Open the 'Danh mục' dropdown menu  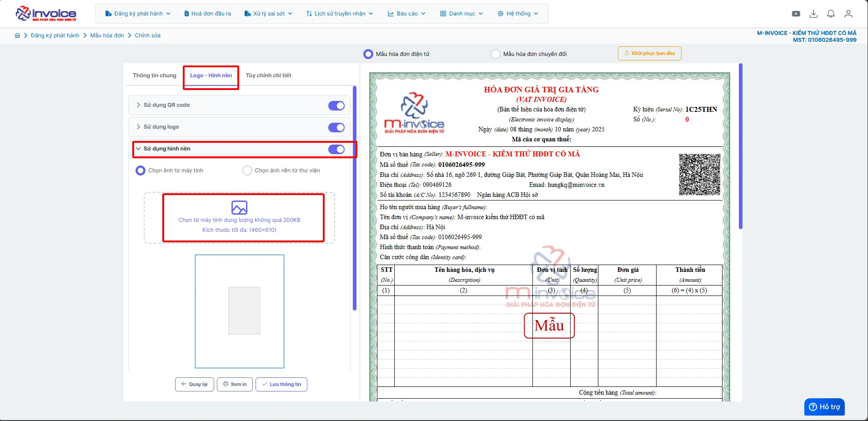(462, 14)
